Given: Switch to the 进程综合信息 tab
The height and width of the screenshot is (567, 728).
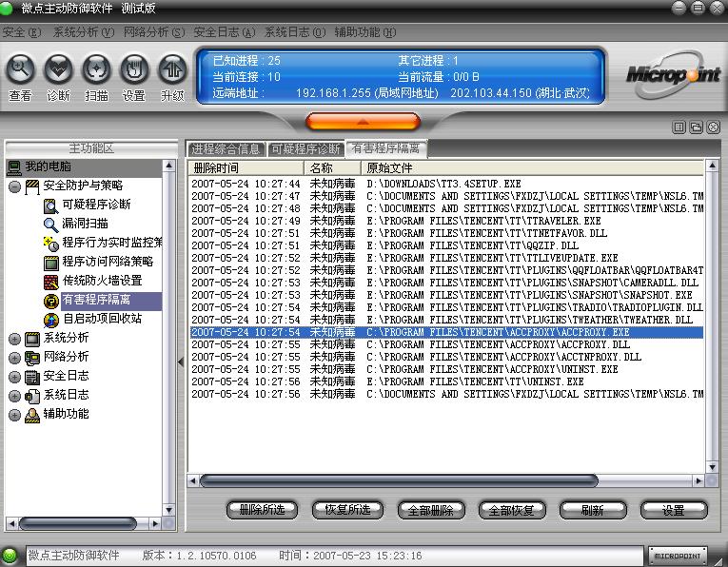Looking at the screenshot, I should pyautogui.click(x=226, y=149).
